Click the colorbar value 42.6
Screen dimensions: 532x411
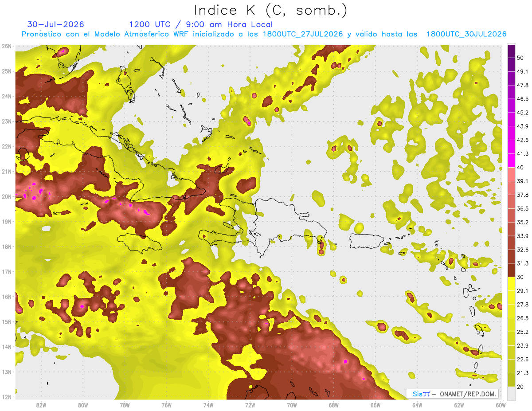coord(523,140)
